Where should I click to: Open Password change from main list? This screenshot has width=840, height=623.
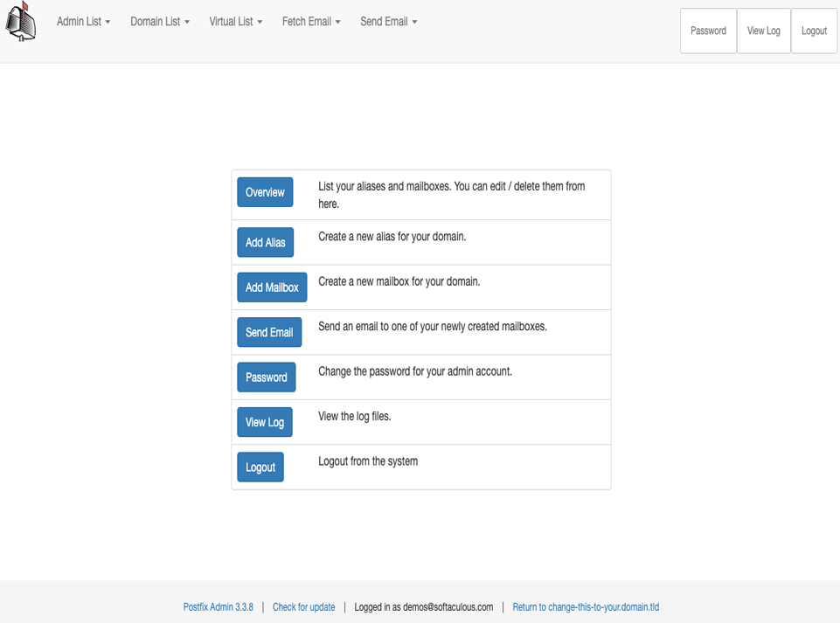coord(266,377)
